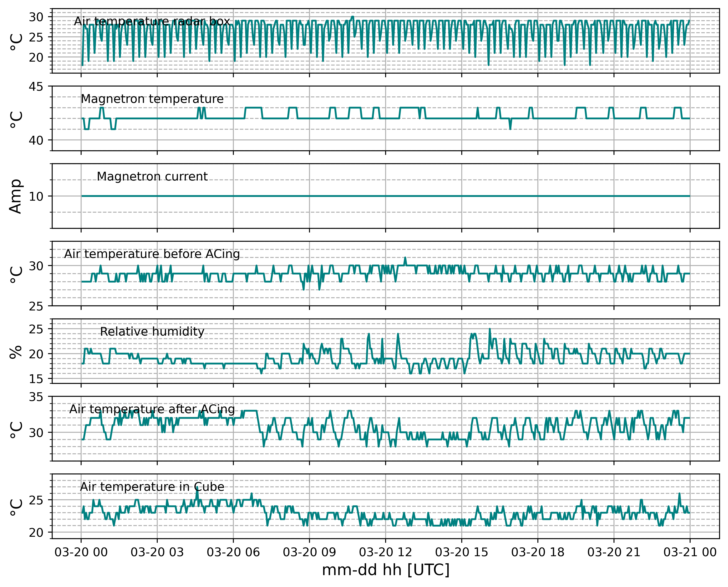Select the "15" tick on Relative humidity axis

click(36, 379)
